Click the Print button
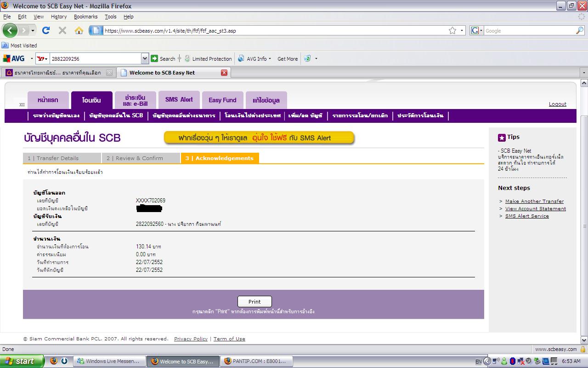588x368 pixels. coord(254,302)
